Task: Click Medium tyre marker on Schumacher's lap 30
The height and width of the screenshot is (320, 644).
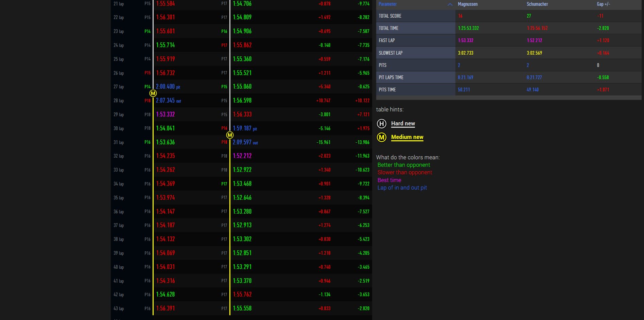Action: [230, 135]
